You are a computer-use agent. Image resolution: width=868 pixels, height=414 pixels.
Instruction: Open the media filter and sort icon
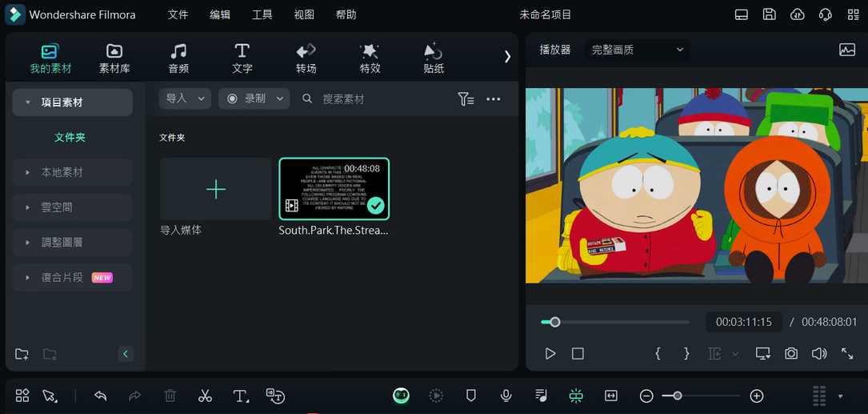click(466, 99)
